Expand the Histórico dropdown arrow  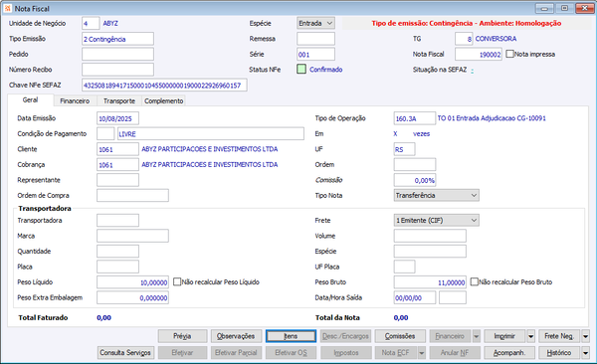[x=586, y=353]
